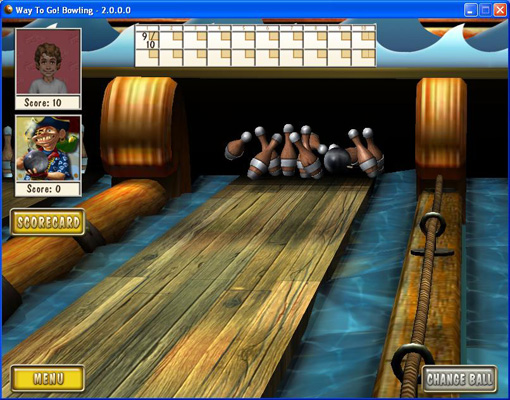This screenshot has width=510, height=400.
Task: Minimize the Way To Go! Bowling window
Action: (x=470, y=10)
